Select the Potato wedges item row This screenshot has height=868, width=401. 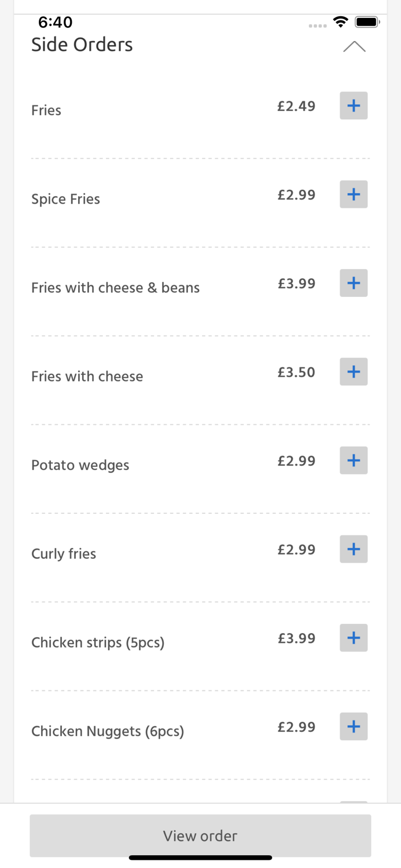80,465
